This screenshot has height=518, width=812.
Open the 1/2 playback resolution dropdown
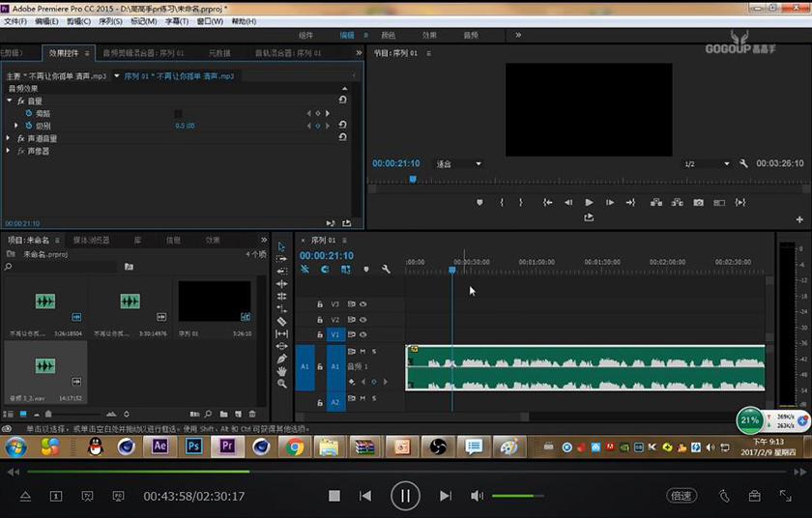707,164
